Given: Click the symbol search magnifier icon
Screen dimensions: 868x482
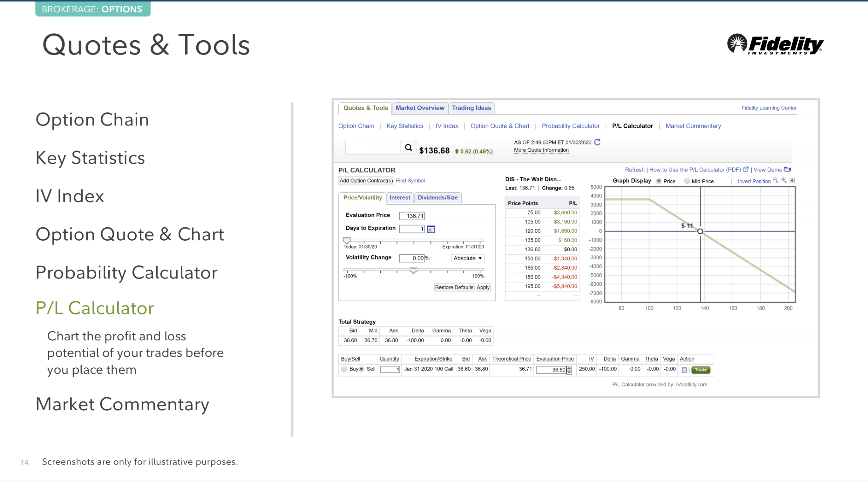Looking at the screenshot, I should point(408,148).
